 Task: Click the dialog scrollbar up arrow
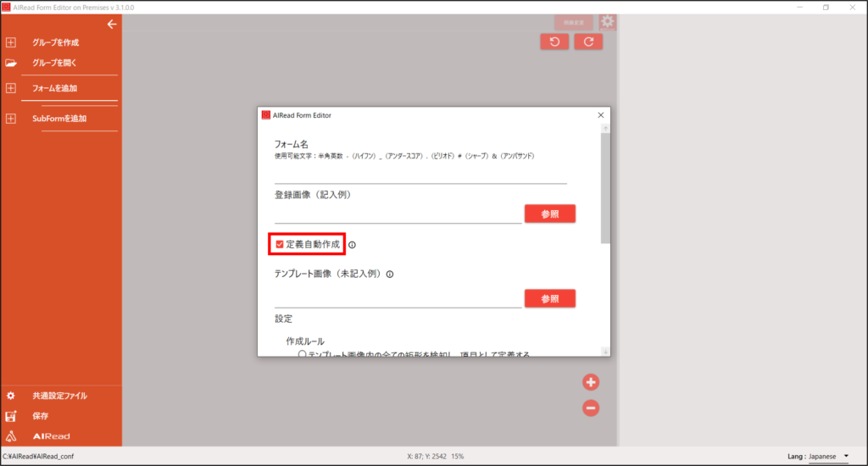click(x=605, y=129)
